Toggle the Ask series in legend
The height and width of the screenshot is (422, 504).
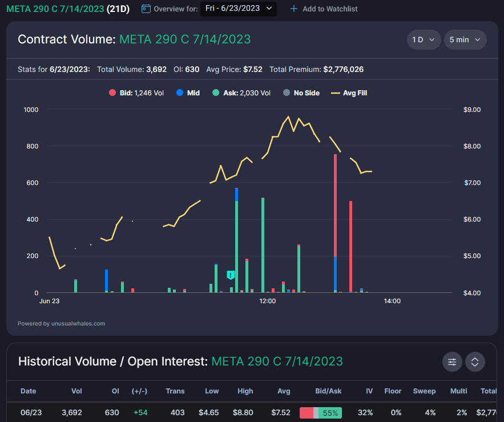tap(241, 93)
